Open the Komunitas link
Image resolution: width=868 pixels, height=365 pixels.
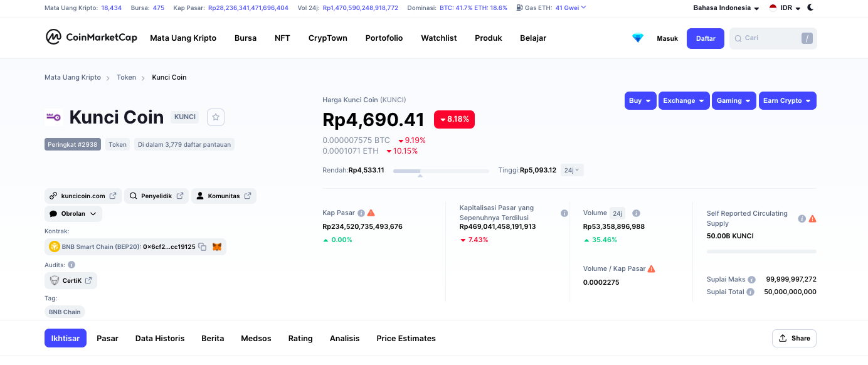224,196
